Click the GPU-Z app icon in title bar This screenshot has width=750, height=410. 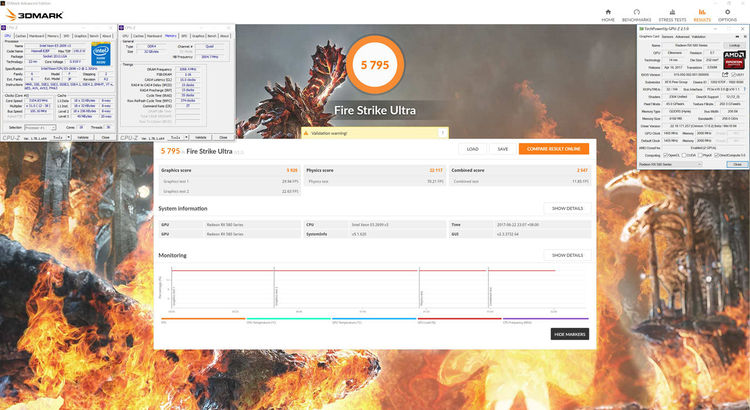pyautogui.click(x=641, y=29)
